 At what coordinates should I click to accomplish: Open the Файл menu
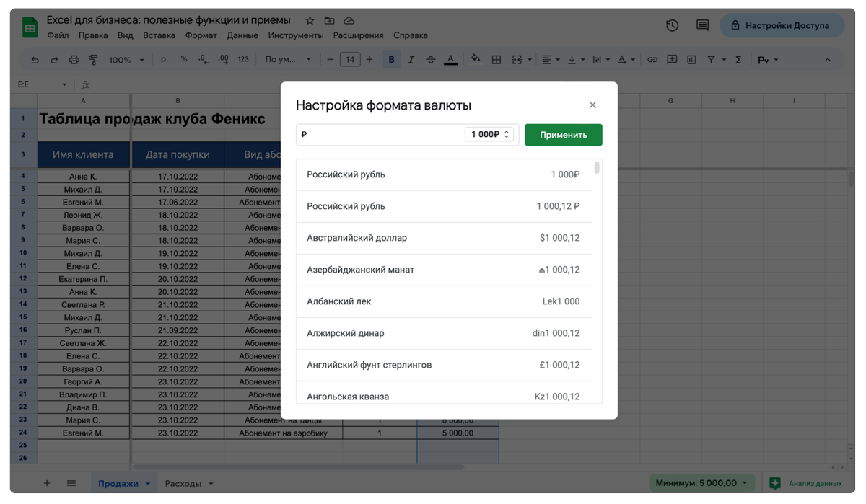[58, 35]
